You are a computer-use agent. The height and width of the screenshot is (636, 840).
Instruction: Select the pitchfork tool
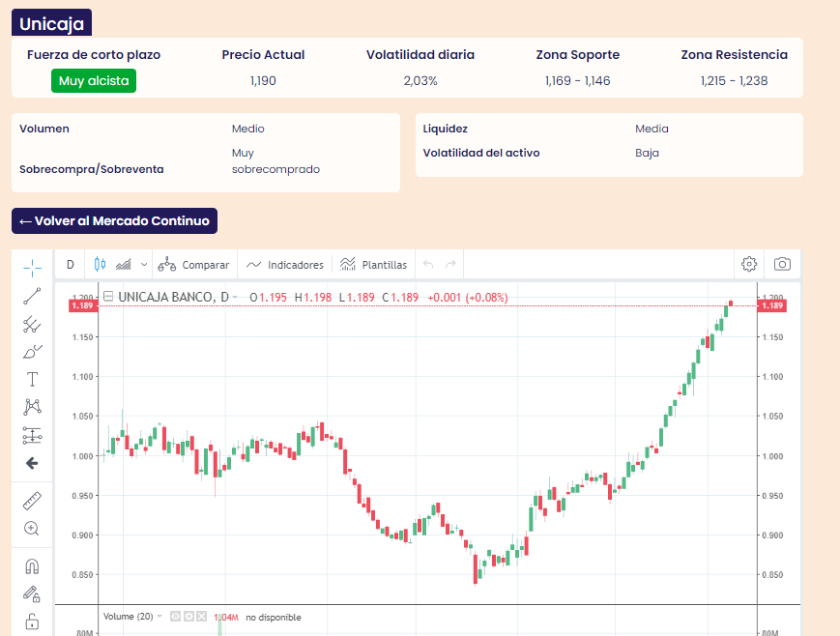point(32,324)
